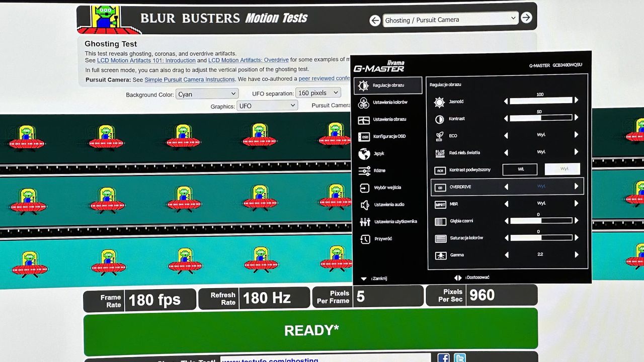Change ECO mode with right arrow

577,135
